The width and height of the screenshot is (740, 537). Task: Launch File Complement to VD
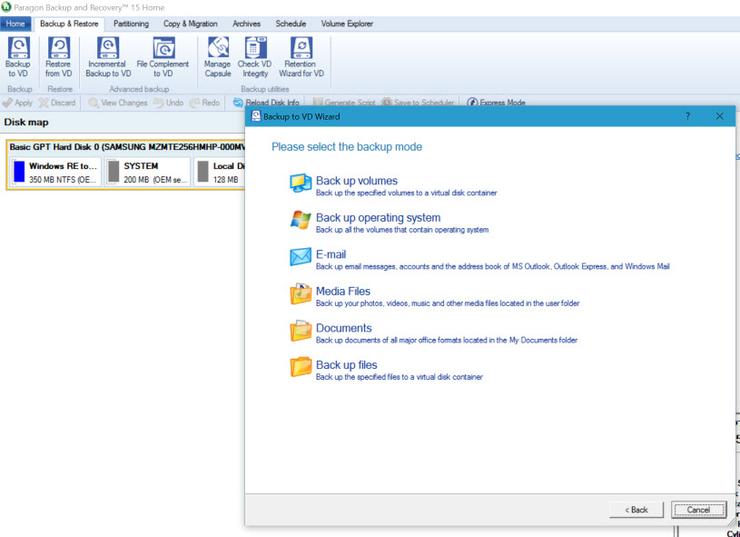click(163, 57)
